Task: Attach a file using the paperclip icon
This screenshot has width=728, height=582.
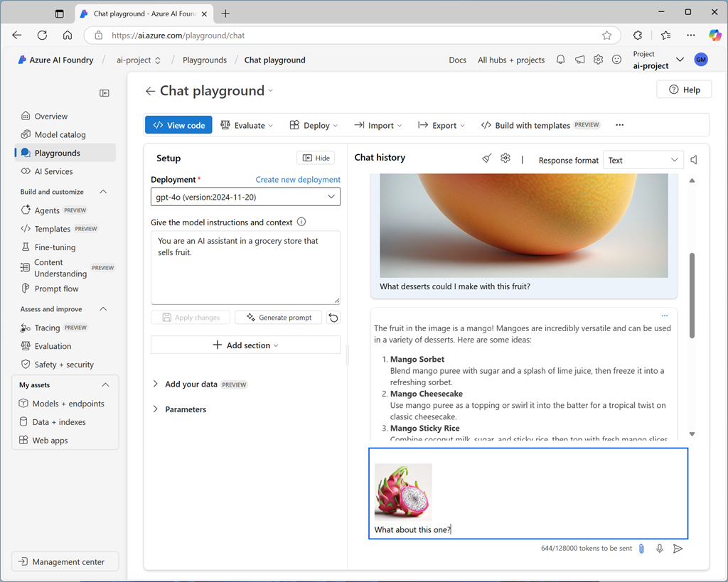Action: [641, 548]
